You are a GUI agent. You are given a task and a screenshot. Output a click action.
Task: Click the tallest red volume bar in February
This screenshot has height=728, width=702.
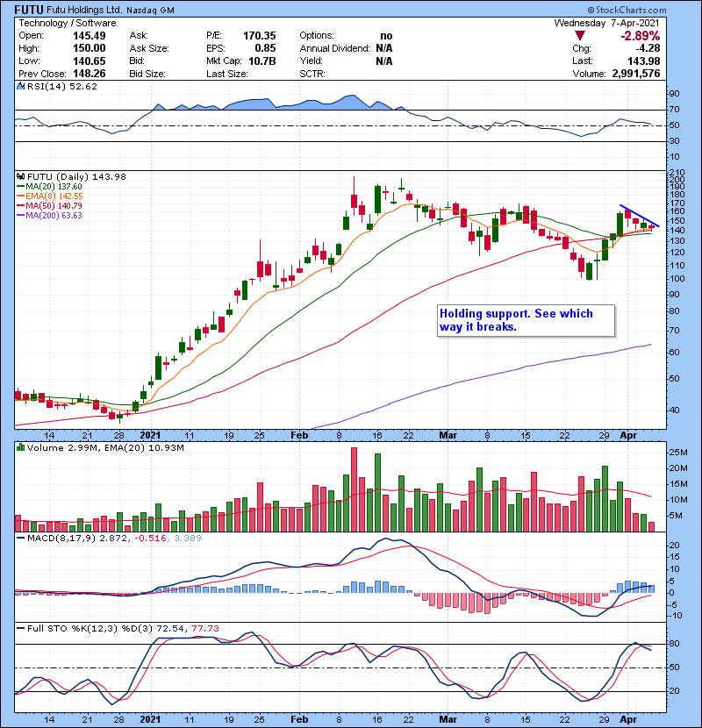(354, 489)
